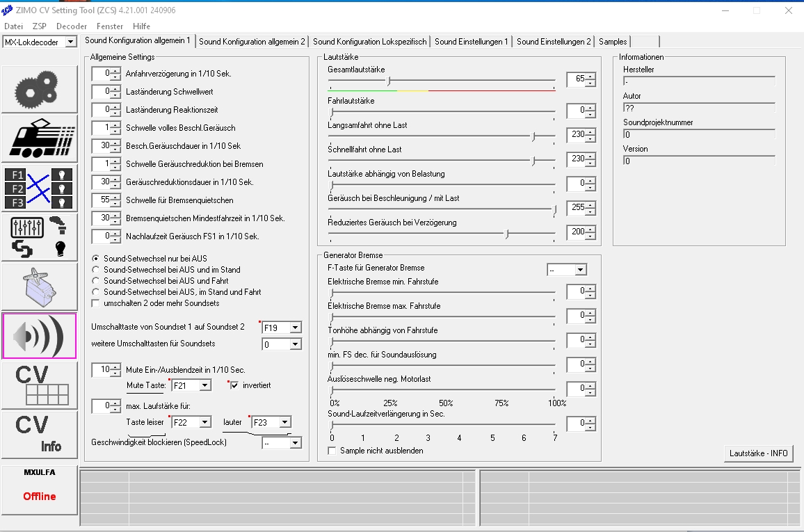Click the Gesamtlautstärke slider handle

pos(389,81)
